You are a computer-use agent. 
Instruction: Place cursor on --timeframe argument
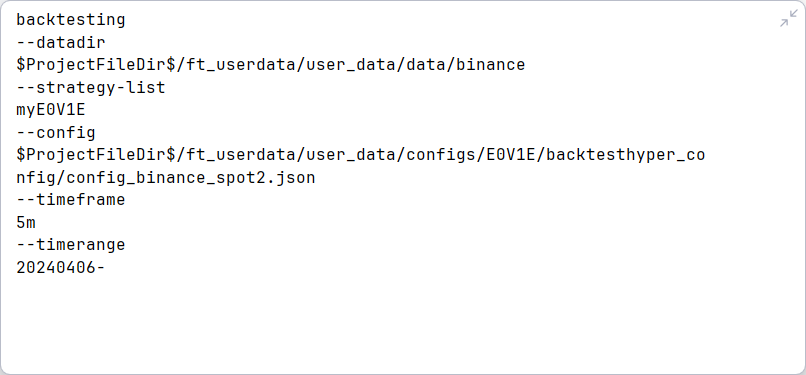pos(71,199)
